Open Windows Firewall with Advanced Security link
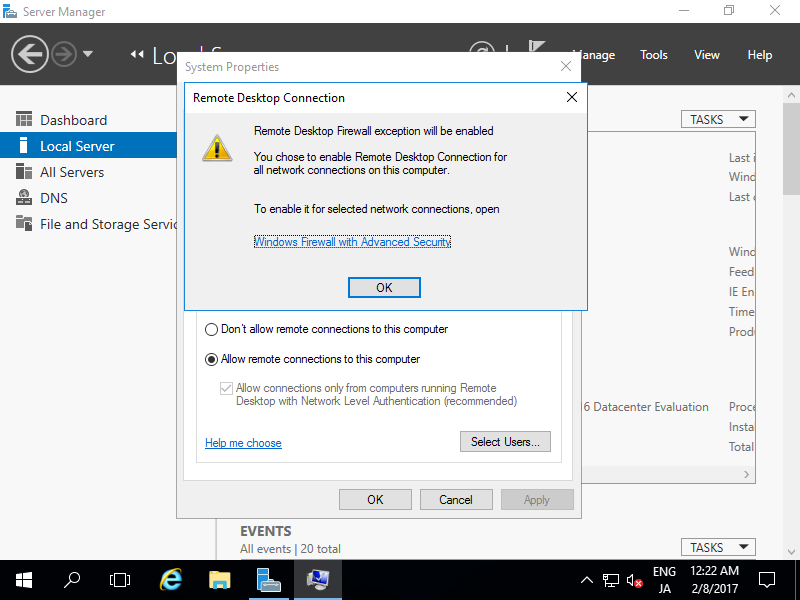The image size is (800, 600). (x=352, y=241)
